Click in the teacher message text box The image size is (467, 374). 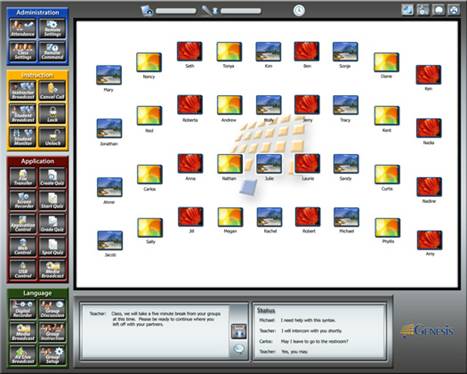155,331
